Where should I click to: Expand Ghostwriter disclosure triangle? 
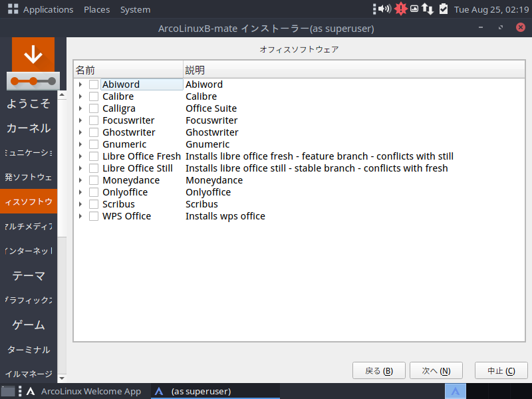tap(80, 132)
